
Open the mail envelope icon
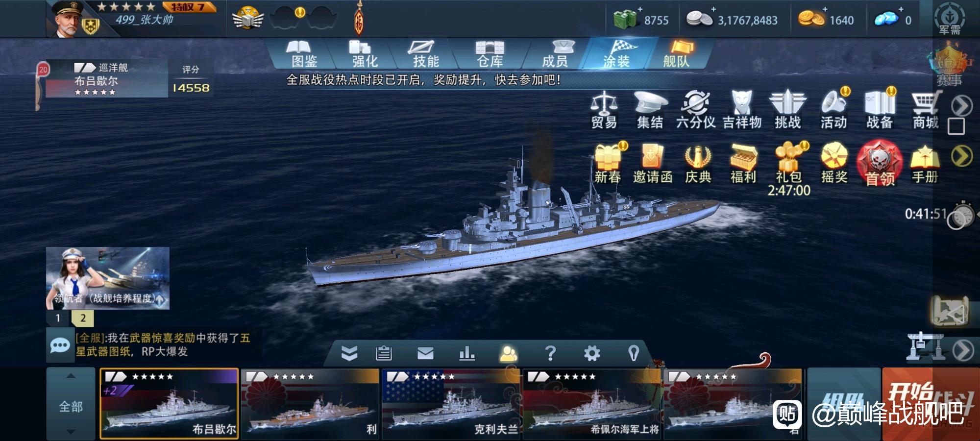tap(425, 353)
